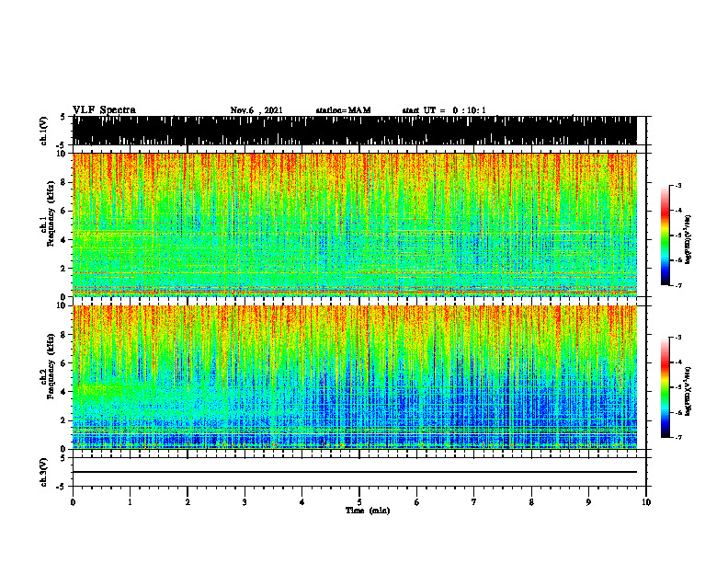Click the ch.1 waveform amplitude panel
The image size is (728, 563).
(x=355, y=131)
